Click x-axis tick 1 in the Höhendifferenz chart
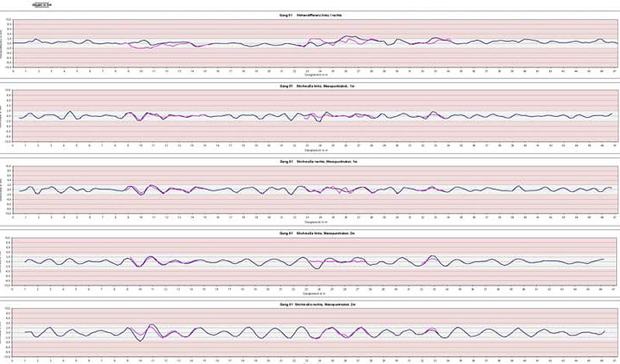 tap(26, 71)
